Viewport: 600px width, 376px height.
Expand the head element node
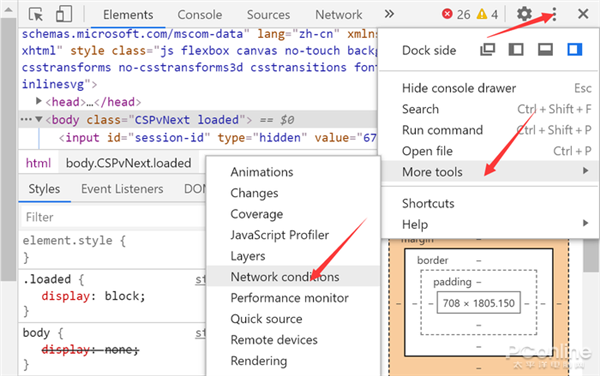click(38, 101)
